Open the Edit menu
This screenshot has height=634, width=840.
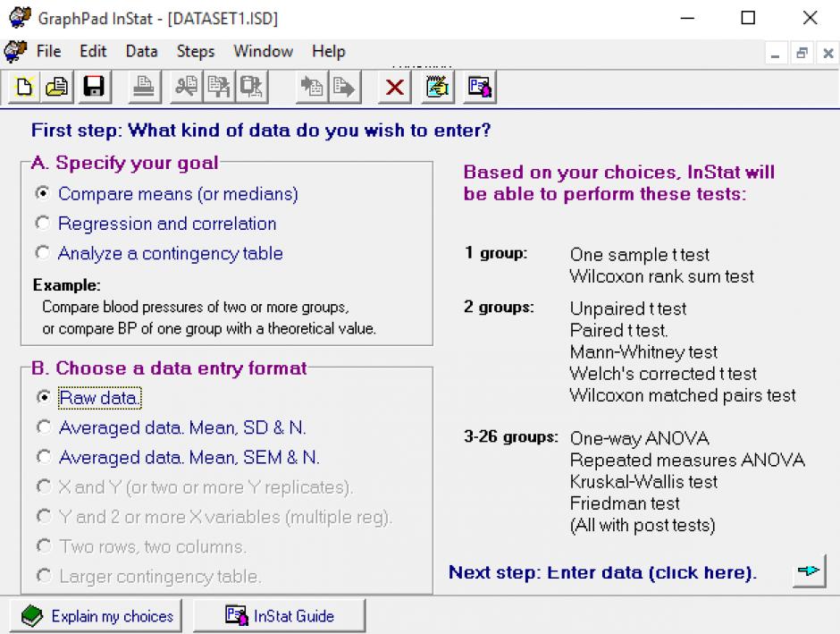pos(93,52)
